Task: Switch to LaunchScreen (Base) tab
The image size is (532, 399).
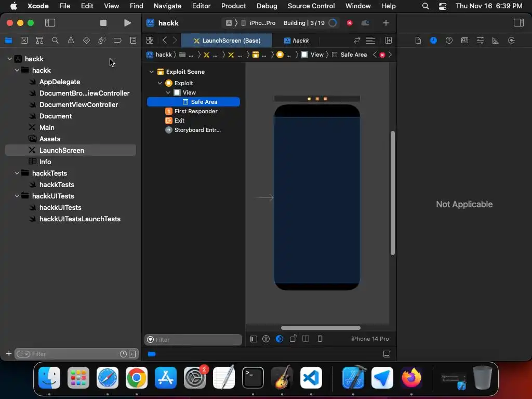Action: pyautogui.click(x=227, y=41)
